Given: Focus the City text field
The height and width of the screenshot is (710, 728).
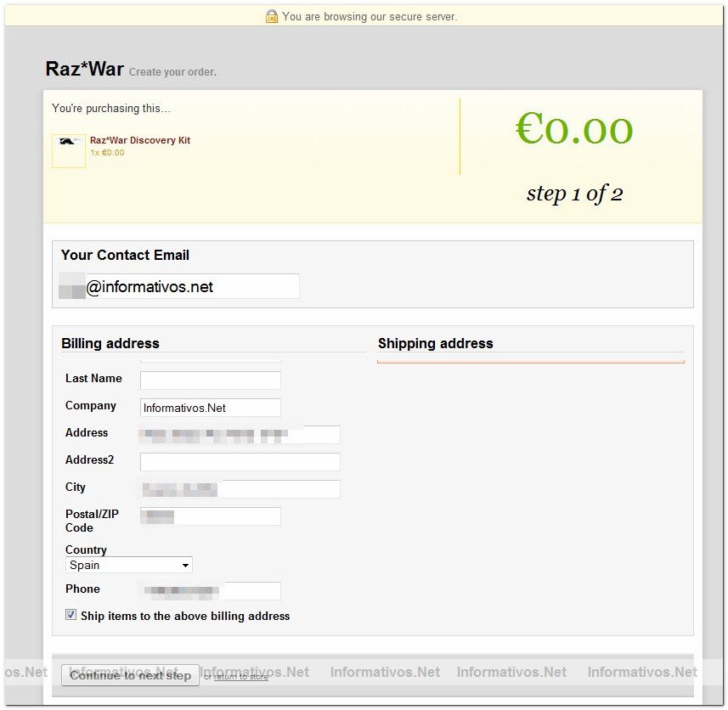Looking at the screenshot, I should pos(240,489).
